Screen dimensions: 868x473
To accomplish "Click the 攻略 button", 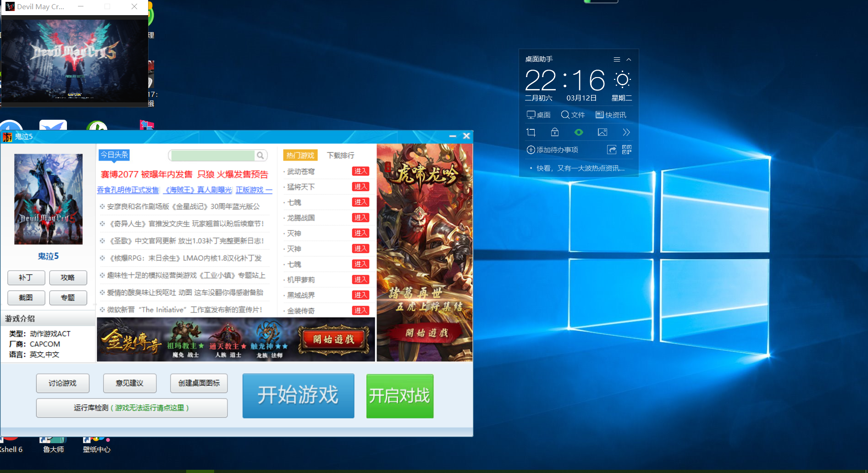I will [x=68, y=278].
